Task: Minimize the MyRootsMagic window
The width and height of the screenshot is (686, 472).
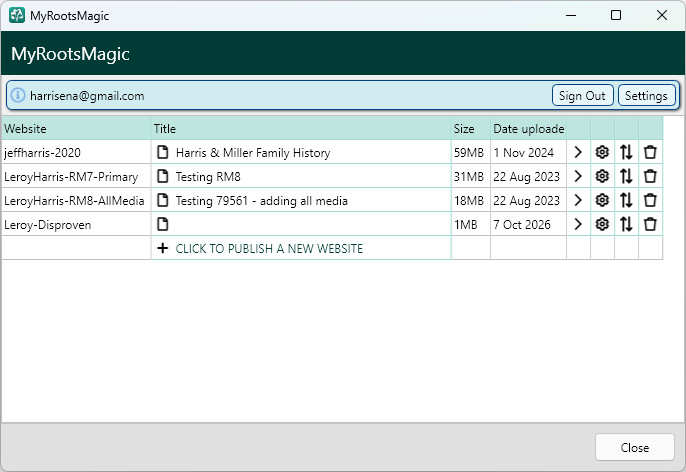Action: [570, 15]
